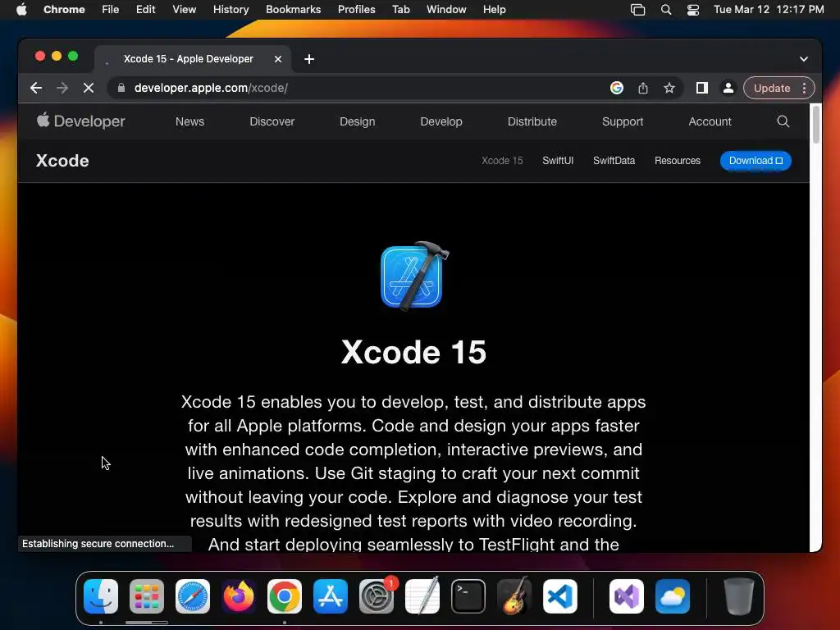Open Launchpad from the dock

(x=147, y=596)
